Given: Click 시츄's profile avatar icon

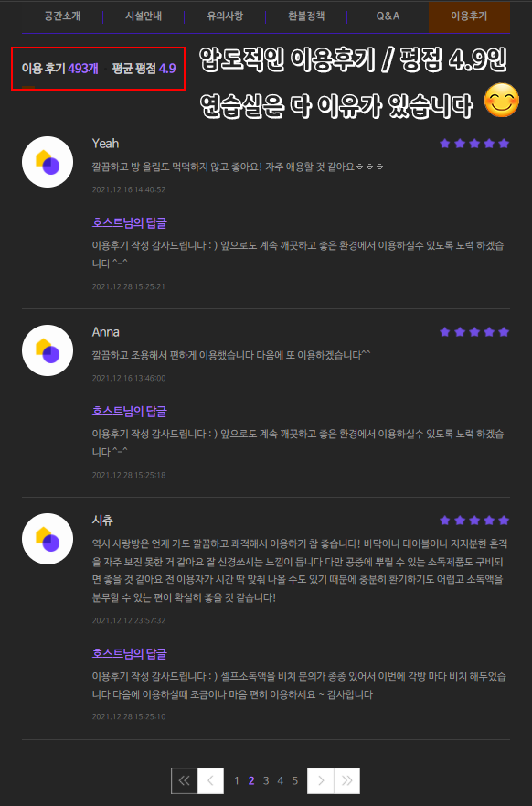Looking at the screenshot, I should [47, 539].
